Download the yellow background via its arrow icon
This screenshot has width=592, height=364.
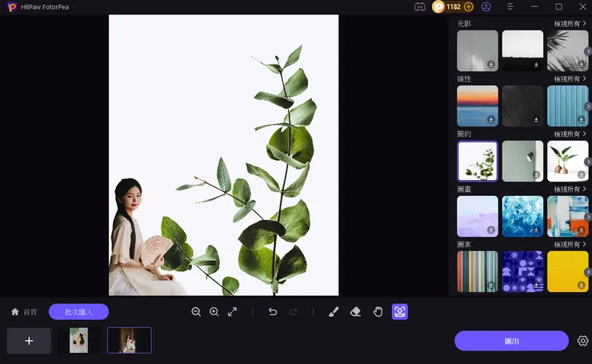coord(582,285)
